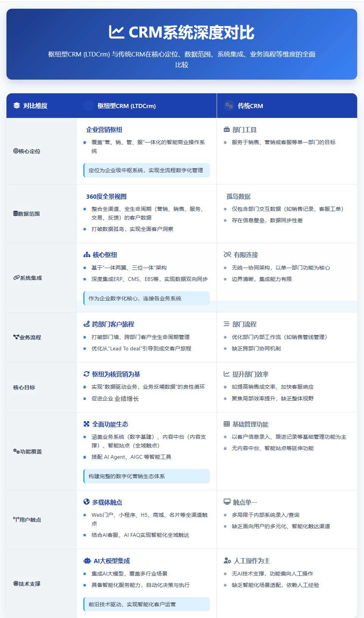Click the gears icon beside 传统CRM header
The height and width of the screenshot is (618, 364).
coord(229,105)
